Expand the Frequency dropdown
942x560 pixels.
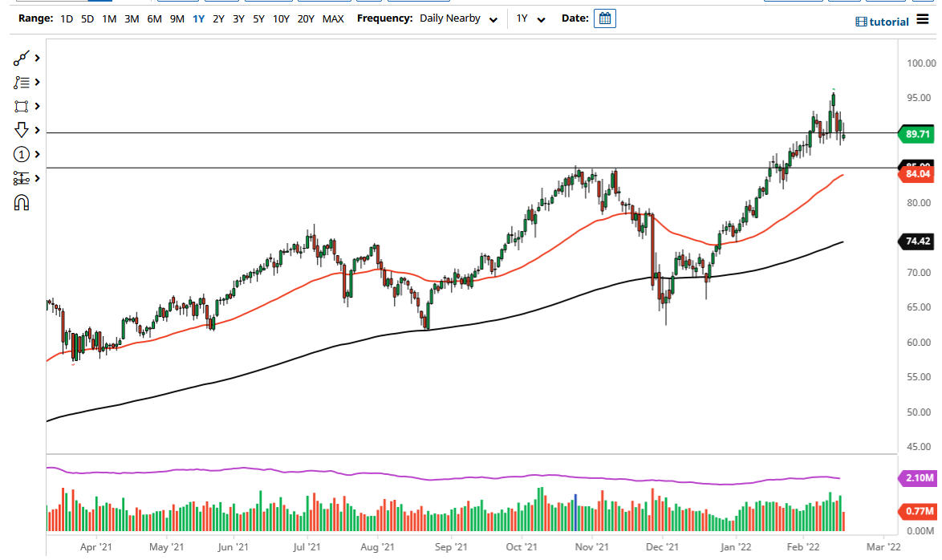click(493, 18)
